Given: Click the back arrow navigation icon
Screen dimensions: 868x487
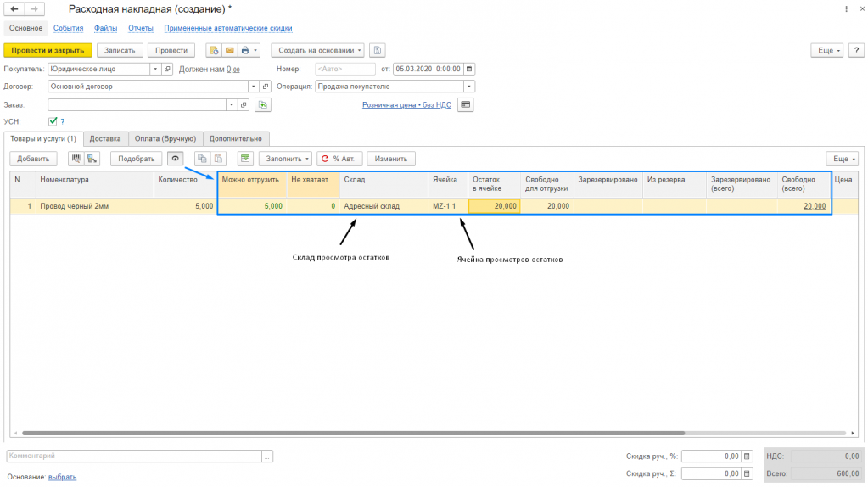Looking at the screenshot, I should (x=14, y=8).
